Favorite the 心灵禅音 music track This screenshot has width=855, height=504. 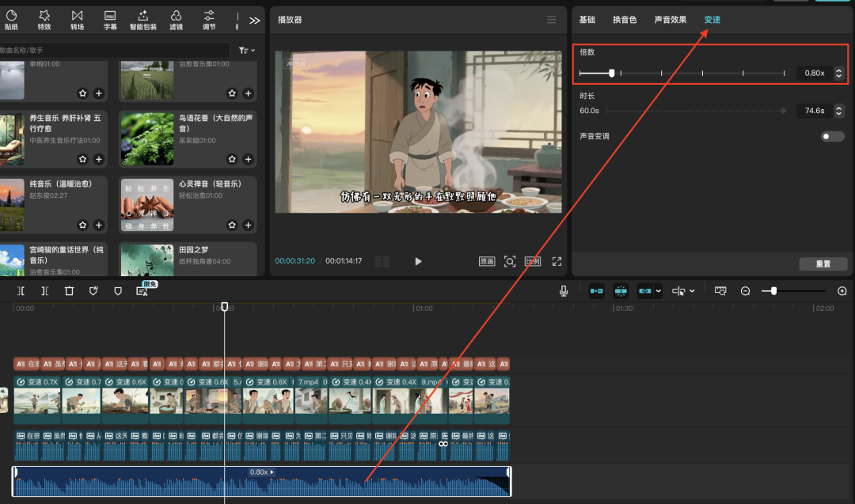pyautogui.click(x=232, y=225)
